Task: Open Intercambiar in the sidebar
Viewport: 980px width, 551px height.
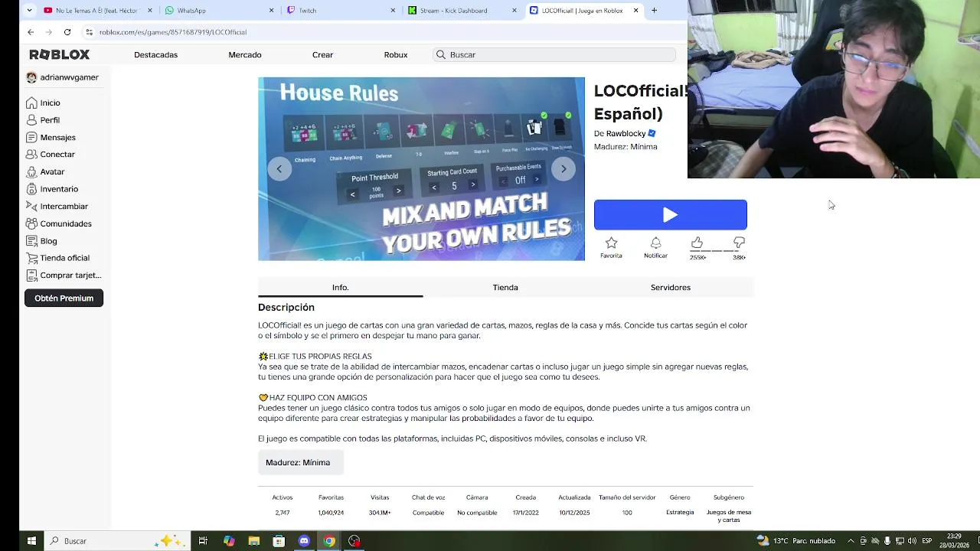Action: (57, 206)
